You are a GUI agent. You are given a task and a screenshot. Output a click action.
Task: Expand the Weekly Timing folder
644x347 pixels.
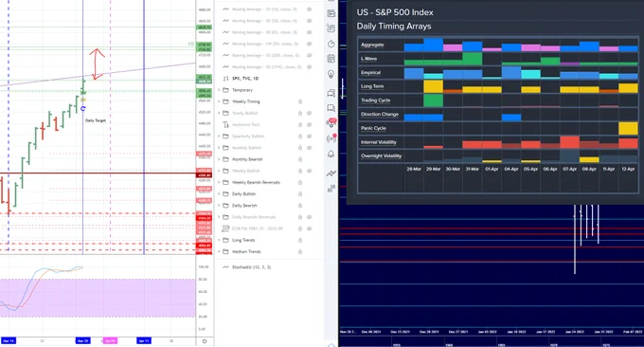(219, 101)
